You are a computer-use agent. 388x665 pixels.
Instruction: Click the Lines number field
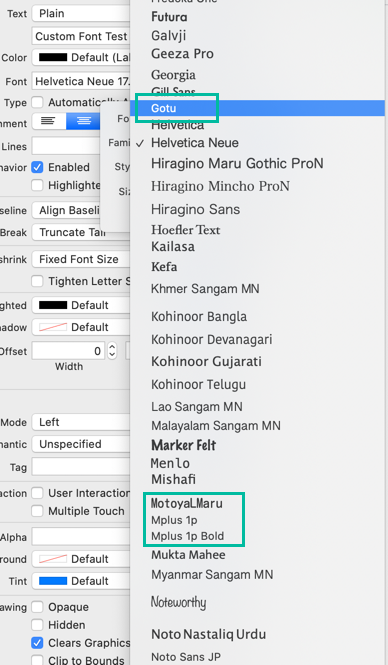click(66, 146)
